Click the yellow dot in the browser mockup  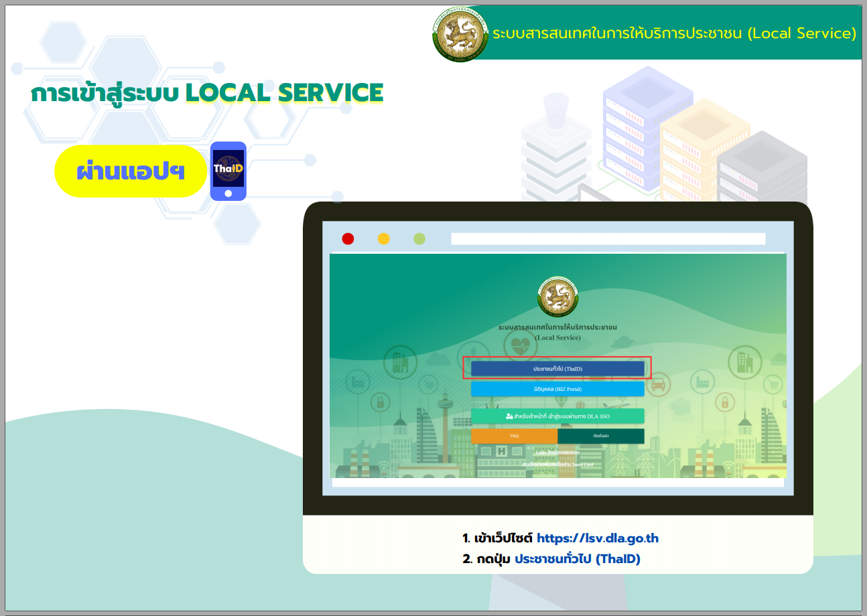(x=384, y=239)
